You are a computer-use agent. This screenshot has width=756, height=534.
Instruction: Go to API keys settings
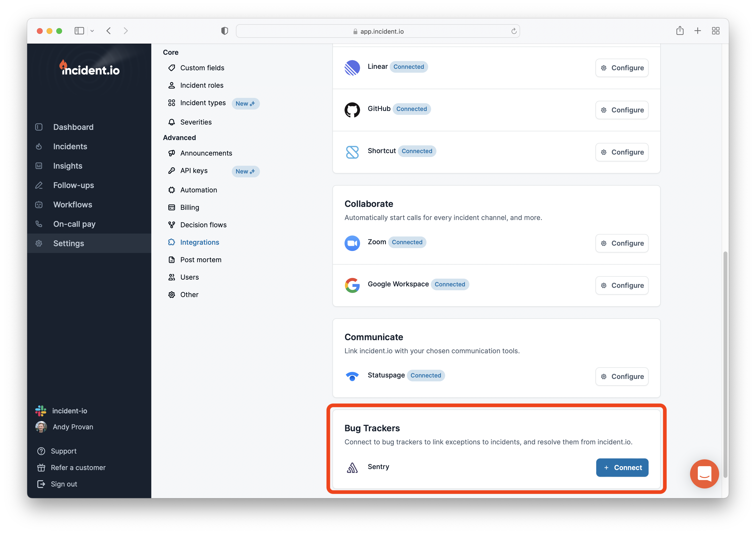(x=194, y=170)
